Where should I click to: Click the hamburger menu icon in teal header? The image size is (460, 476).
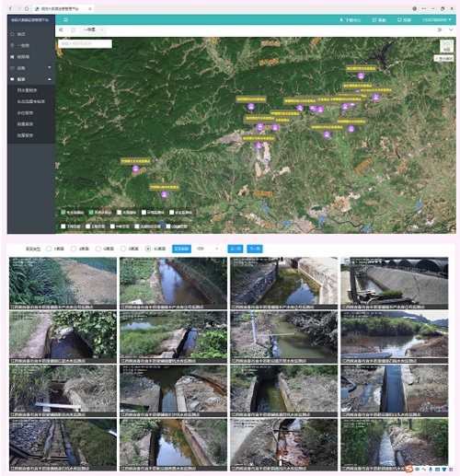(x=65, y=19)
